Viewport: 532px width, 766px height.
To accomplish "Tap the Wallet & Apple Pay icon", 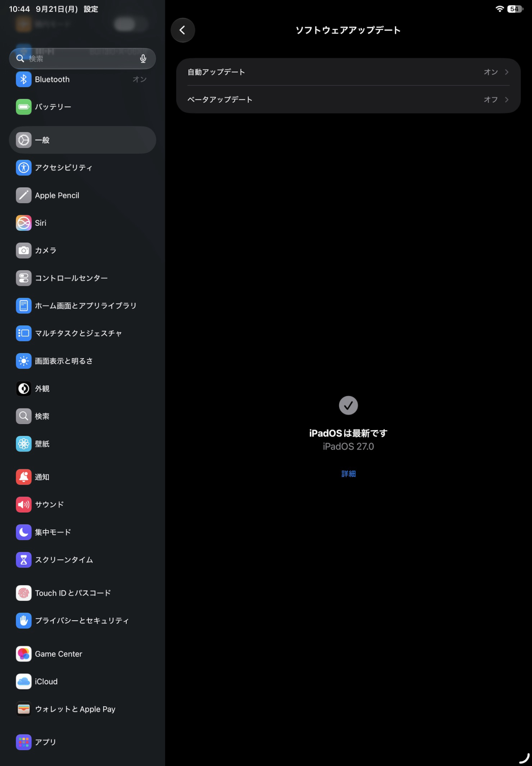I will pyautogui.click(x=24, y=709).
